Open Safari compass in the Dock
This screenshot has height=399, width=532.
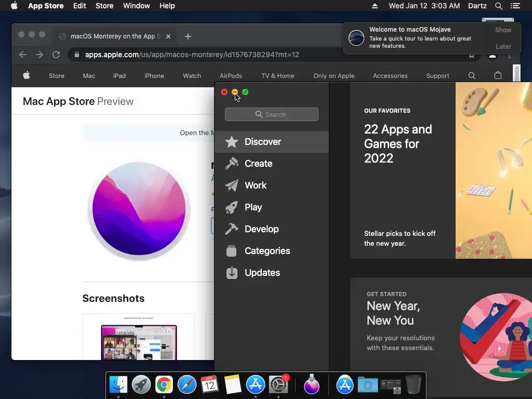(x=187, y=385)
